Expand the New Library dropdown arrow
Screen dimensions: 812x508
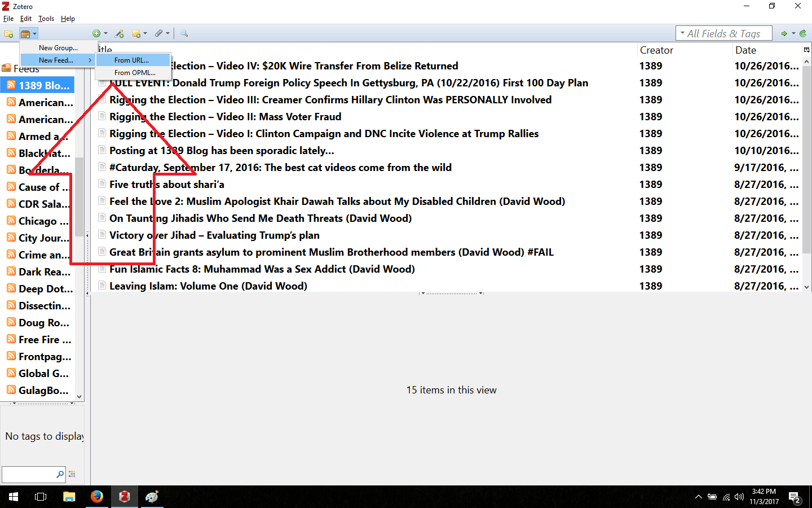pos(34,34)
